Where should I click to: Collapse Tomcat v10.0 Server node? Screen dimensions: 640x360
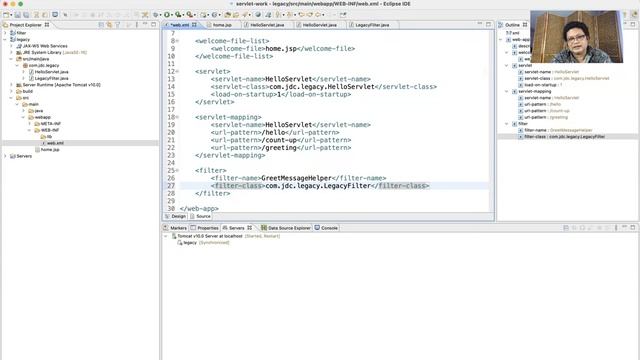166,236
